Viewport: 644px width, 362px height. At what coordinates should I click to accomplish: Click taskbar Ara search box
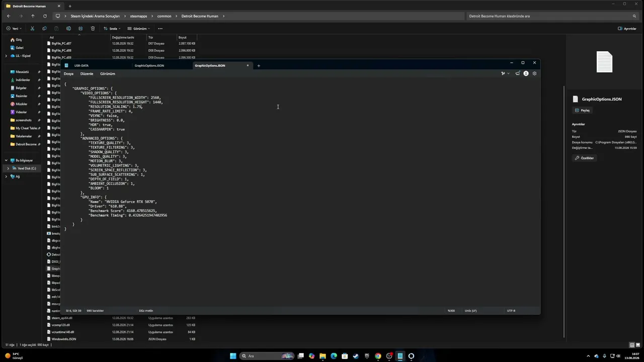266,356
